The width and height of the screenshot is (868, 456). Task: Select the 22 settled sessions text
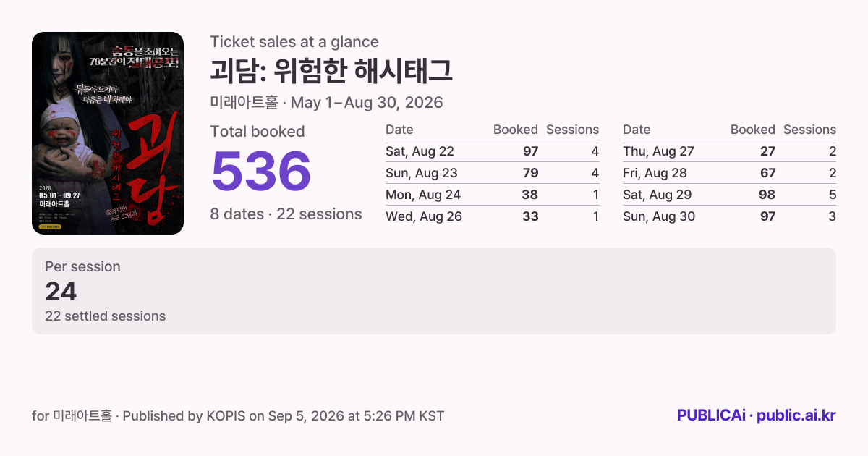click(x=106, y=316)
